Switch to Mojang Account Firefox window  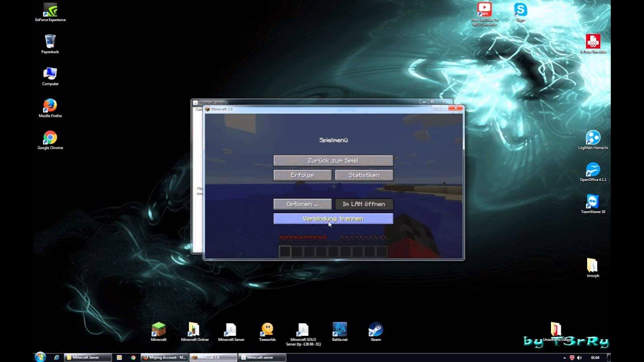coord(164,357)
